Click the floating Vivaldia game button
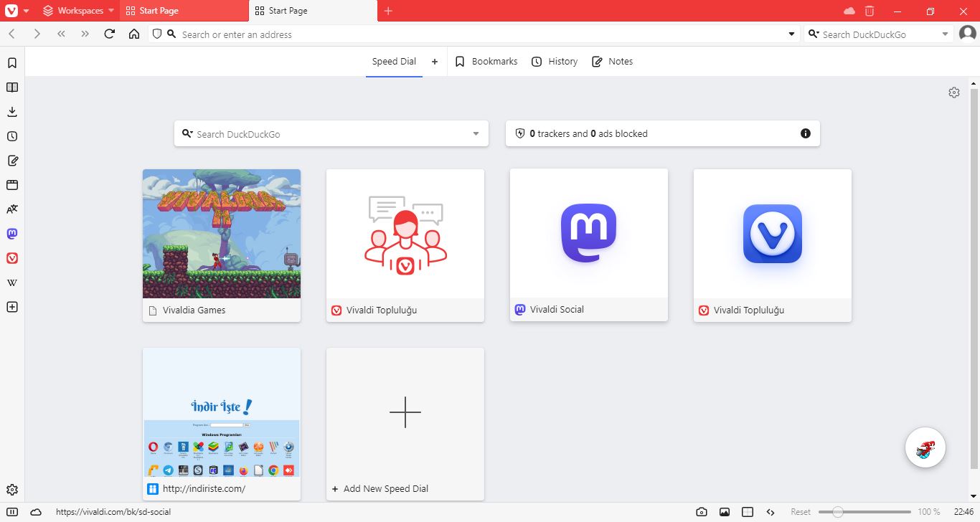This screenshot has width=980, height=522. click(925, 447)
